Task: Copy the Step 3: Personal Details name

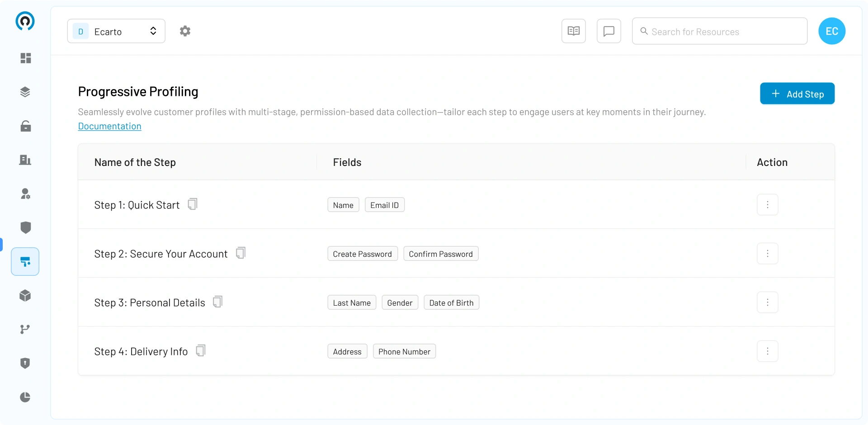Action: [x=218, y=302]
